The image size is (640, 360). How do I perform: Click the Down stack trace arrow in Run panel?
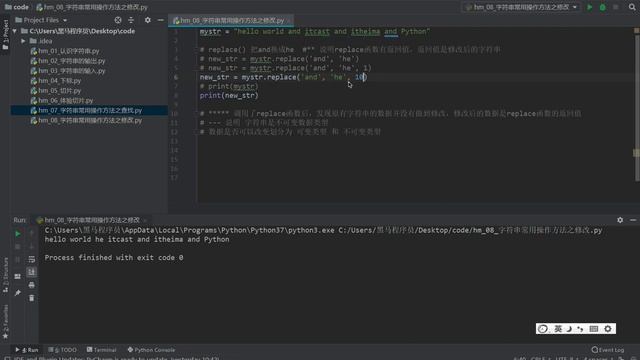[31, 247]
